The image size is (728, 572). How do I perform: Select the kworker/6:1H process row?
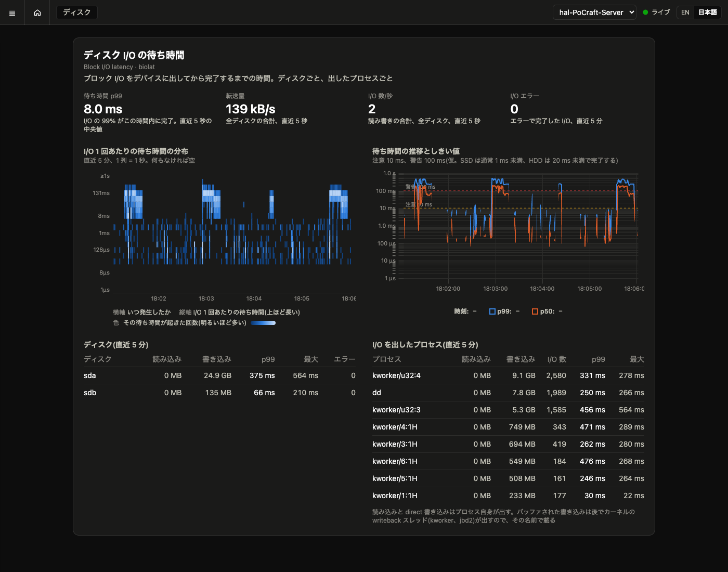pos(508,461)
